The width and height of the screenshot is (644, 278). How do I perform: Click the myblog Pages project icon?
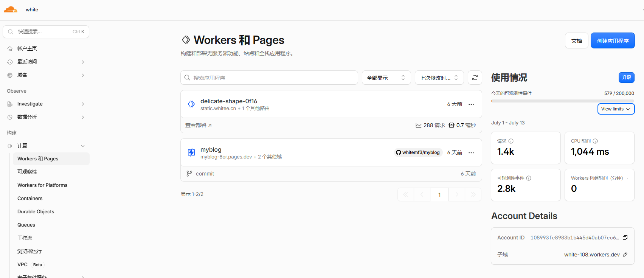191,152
